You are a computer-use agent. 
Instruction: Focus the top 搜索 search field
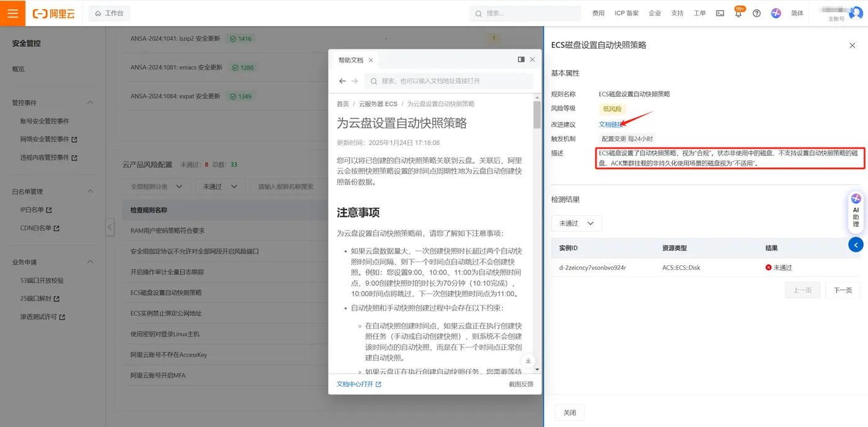pyautogui.click(x=525, y=13)
